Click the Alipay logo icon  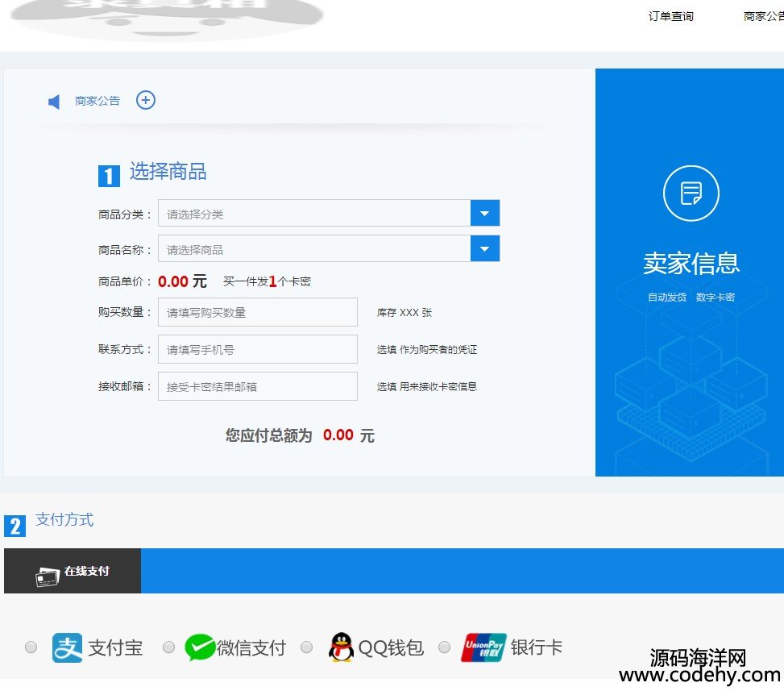pos(67,647)
